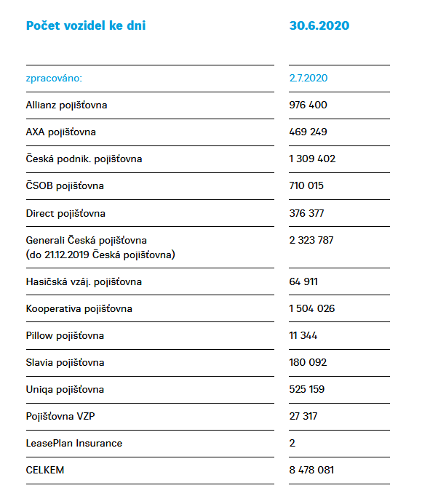Screen dimensions: 422x504
Task: Click the Hasičská vzáj. pojišťovna label
Action: (x=84, y=282)
